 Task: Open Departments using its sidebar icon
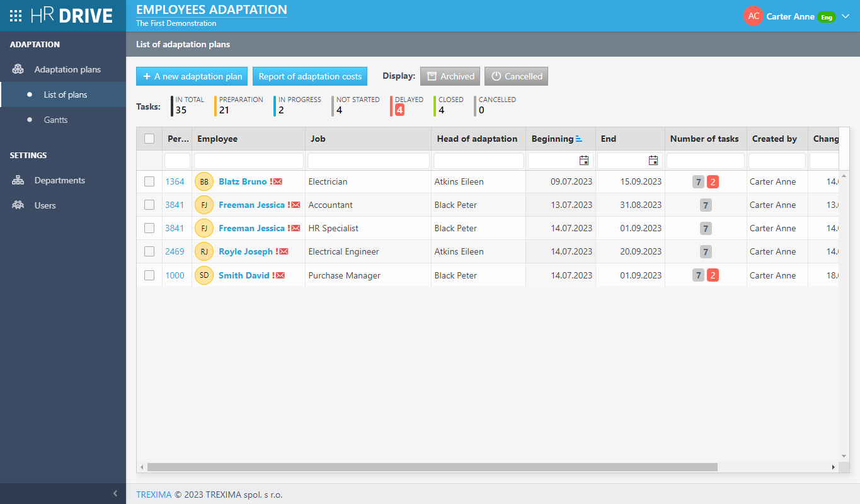click(17, 180)
